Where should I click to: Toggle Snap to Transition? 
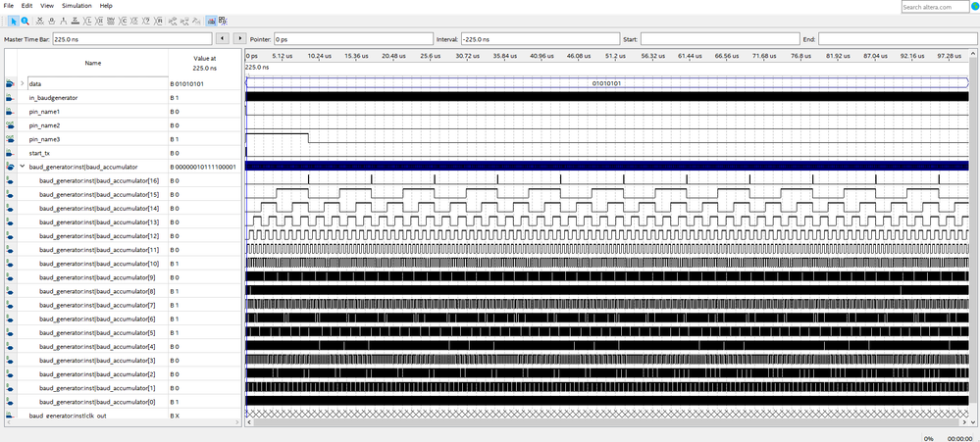(x=223, y=21)
